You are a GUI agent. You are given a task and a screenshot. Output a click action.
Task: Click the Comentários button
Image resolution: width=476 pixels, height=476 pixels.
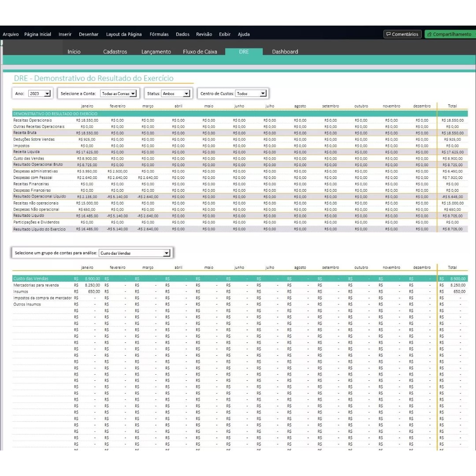click(x=402, y=34)
